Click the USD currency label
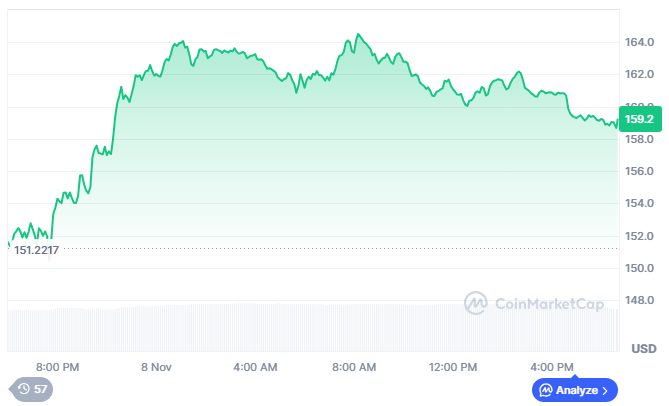Screen dimensions: 669x406 (643, 348)
